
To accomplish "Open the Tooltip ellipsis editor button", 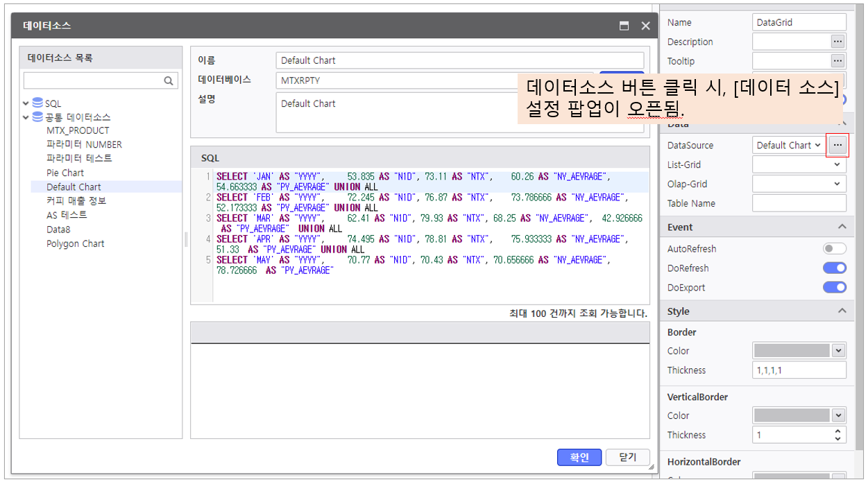I will 837,61.
